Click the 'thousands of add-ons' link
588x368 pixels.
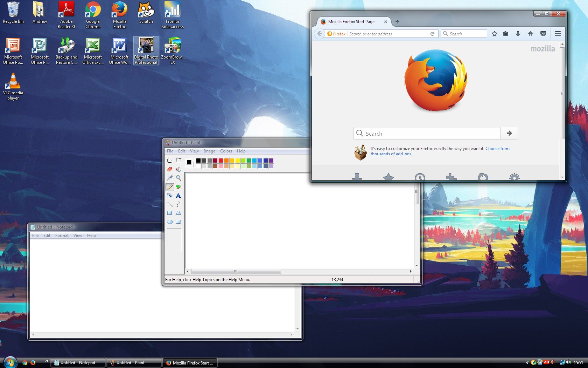pos(391,154)
